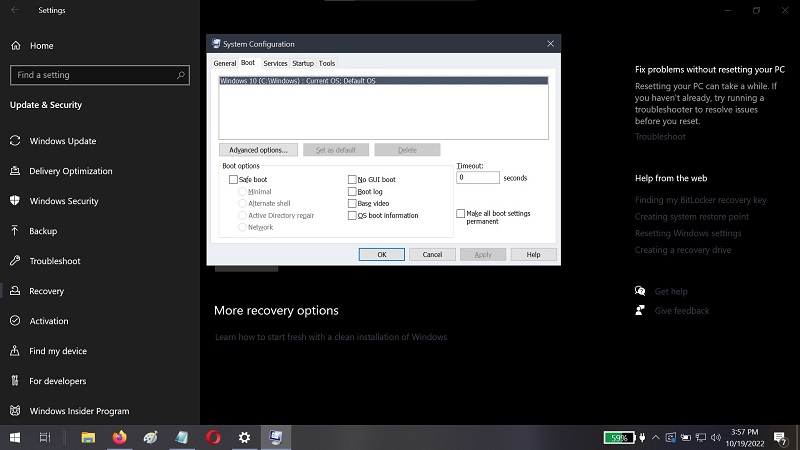Open the battery 59% indicator
Viewport: 800px width, 450px height.
click(619, 438)
